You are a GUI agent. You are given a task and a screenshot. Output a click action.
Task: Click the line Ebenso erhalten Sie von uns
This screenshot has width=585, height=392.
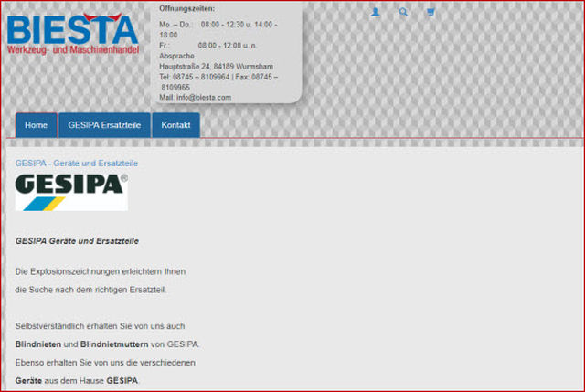click(105, 363)
